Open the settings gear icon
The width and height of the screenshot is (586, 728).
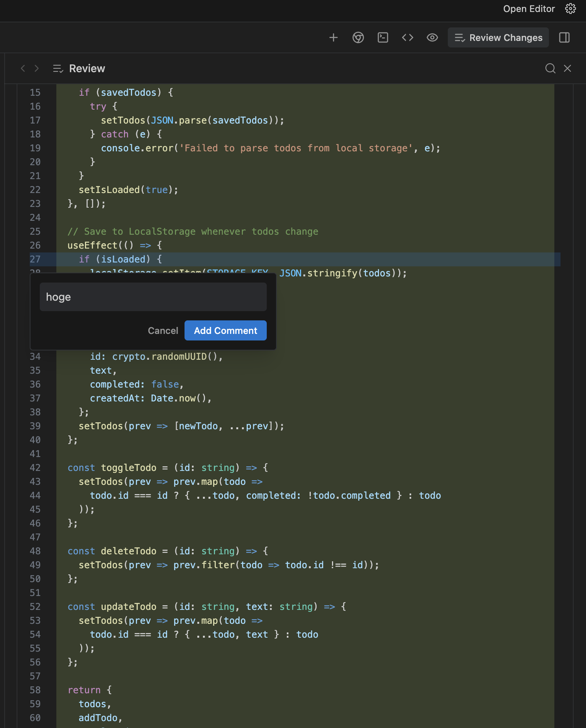[x=570, y=9]
